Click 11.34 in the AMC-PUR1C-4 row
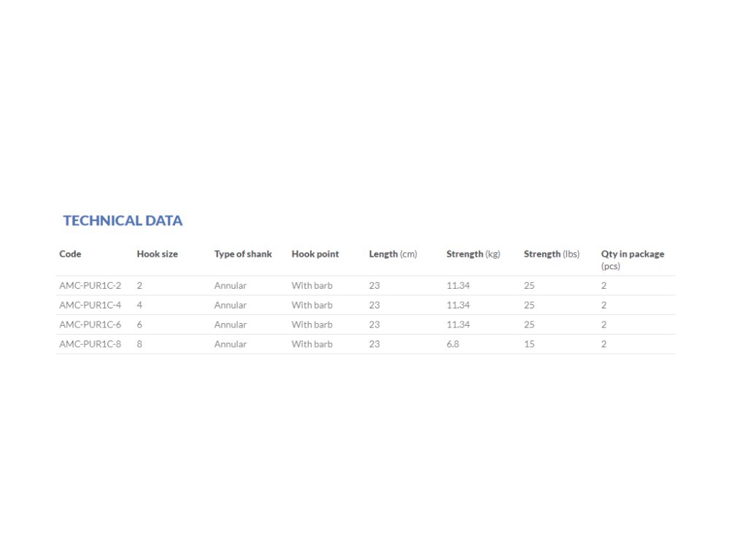747x560 pixels. (x=458, y=305)
